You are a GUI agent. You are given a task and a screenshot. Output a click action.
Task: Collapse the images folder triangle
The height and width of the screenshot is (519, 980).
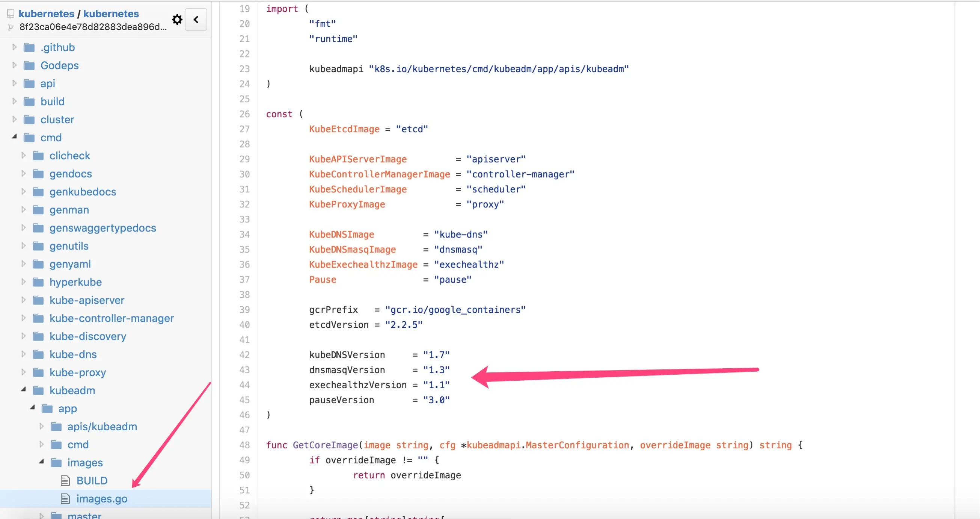(x=41, y=462)
